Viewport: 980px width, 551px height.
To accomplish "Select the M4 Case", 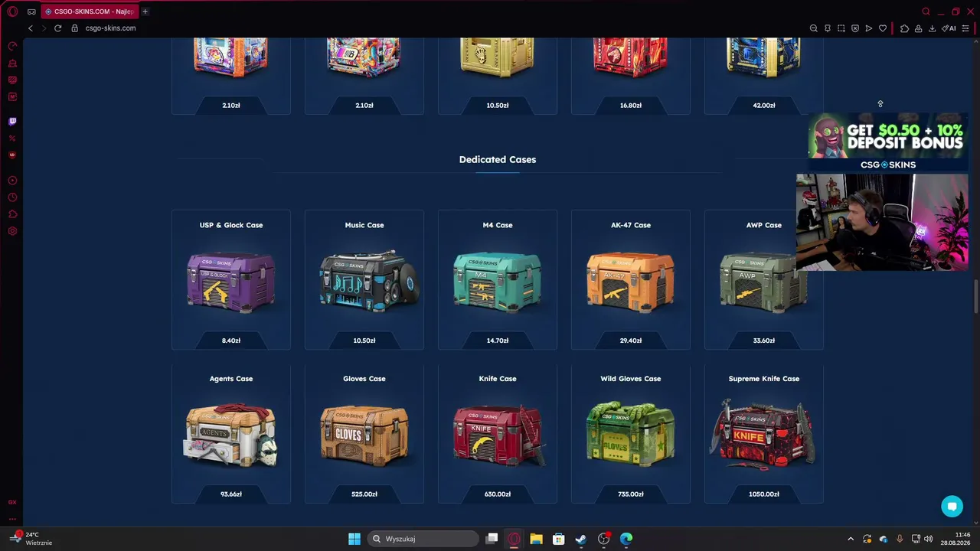I will pos(498,279).
